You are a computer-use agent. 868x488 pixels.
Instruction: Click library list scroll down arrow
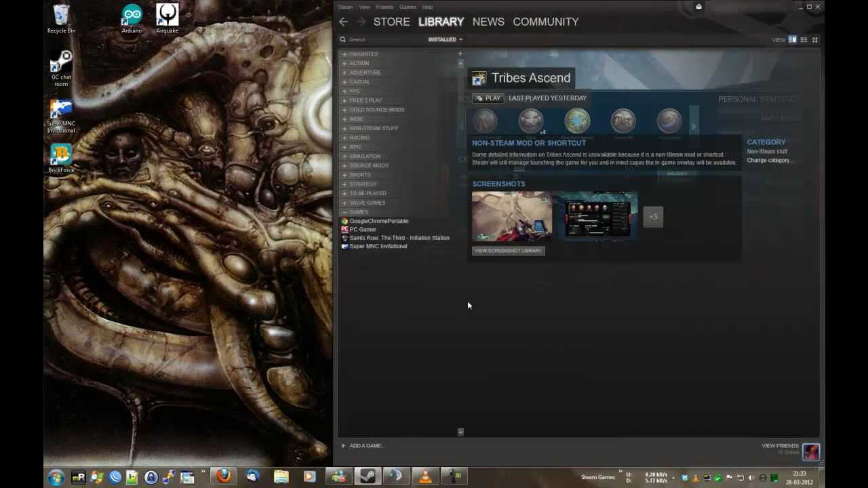click(x=460, y=432)
